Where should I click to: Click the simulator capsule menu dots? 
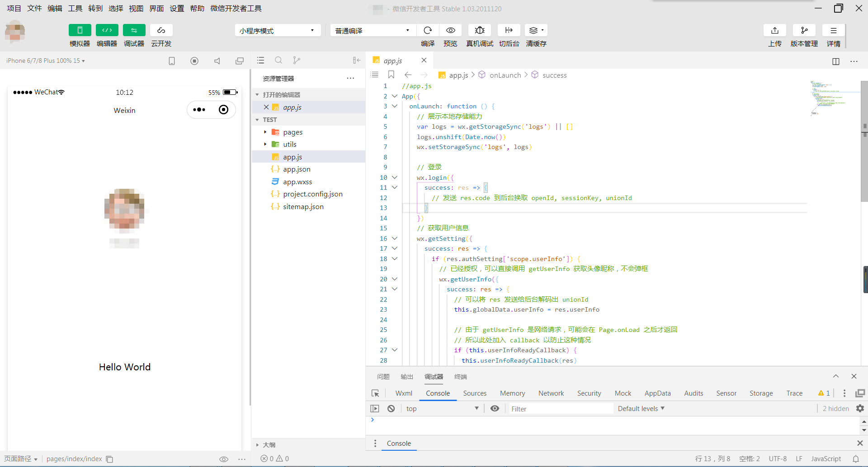[199, 110]
